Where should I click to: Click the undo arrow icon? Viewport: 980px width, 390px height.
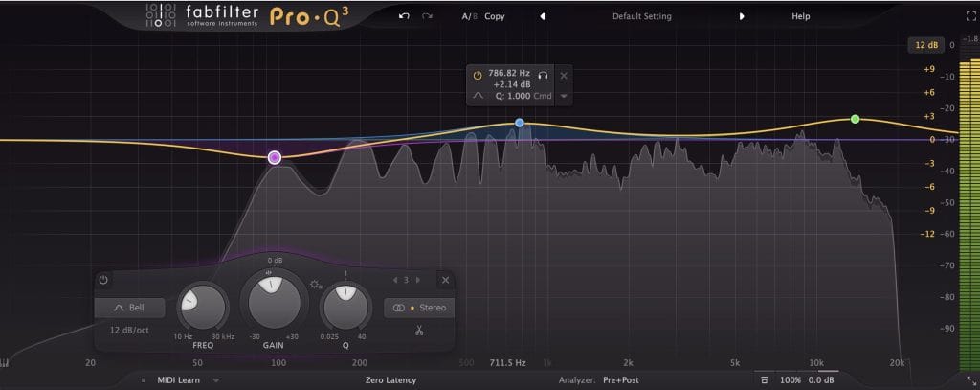tap(406, 16)
